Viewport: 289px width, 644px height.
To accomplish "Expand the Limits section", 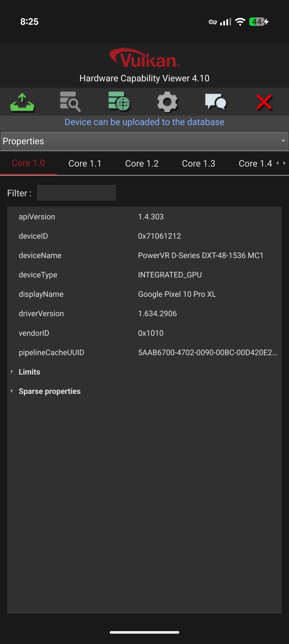I will coord(29,372).
